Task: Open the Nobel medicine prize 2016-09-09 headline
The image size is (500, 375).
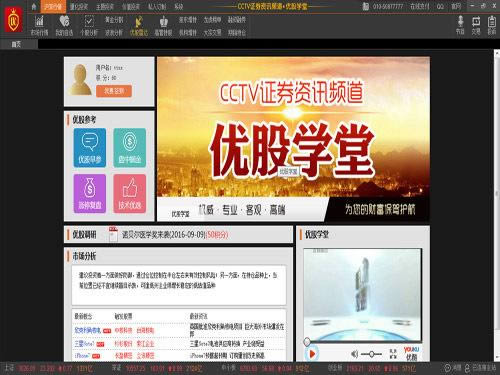Action: pos(175,234)
